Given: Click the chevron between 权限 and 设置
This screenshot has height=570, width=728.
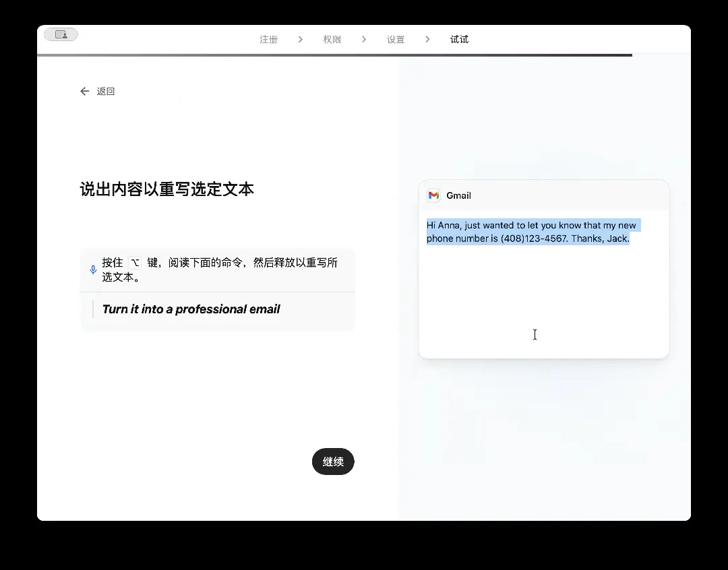Looking at the screenshot, I should point(364,39).
